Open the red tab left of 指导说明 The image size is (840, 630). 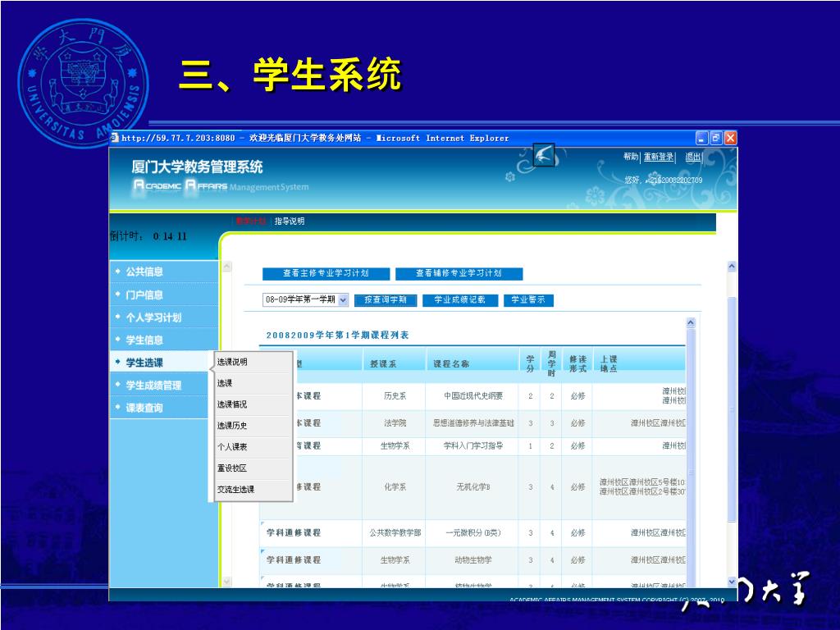(251, 221)
